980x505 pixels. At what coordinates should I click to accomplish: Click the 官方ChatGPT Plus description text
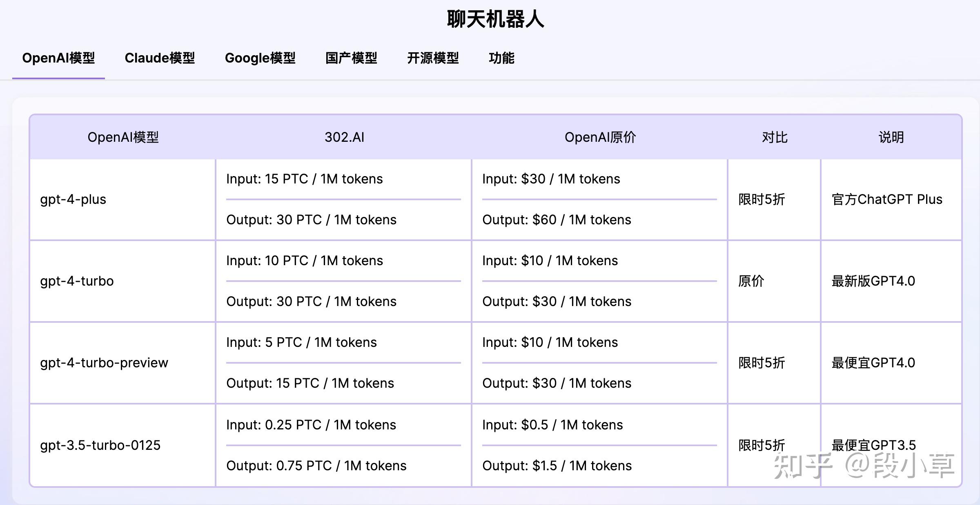click(x=886, y=199)
